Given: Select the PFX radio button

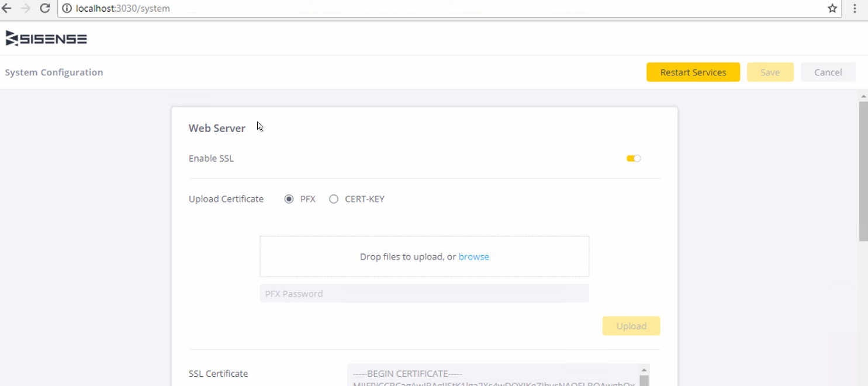Looking at the screenshot, I should pyautogui.click(x=289, y=199).
